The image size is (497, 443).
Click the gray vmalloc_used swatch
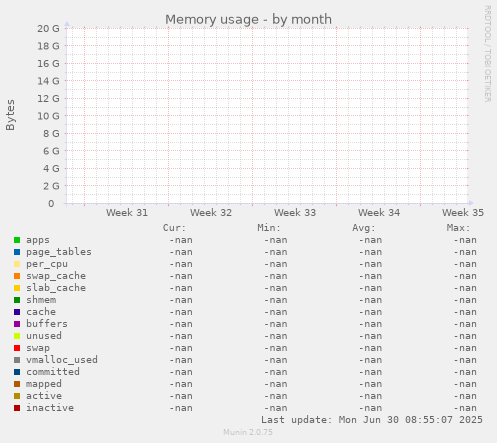[17, 360]
